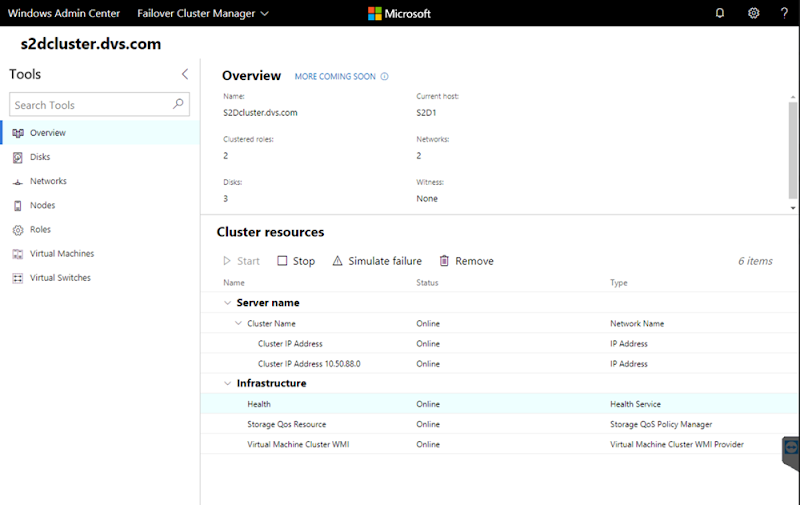
Task: Sort by the Name column header
Action: tap(234, 283)
